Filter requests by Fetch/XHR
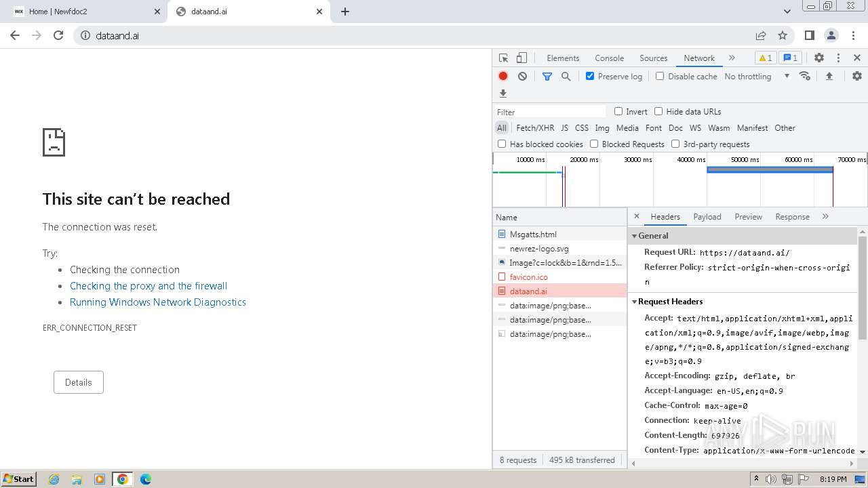The image size is (868, 488). click(535, 127)
